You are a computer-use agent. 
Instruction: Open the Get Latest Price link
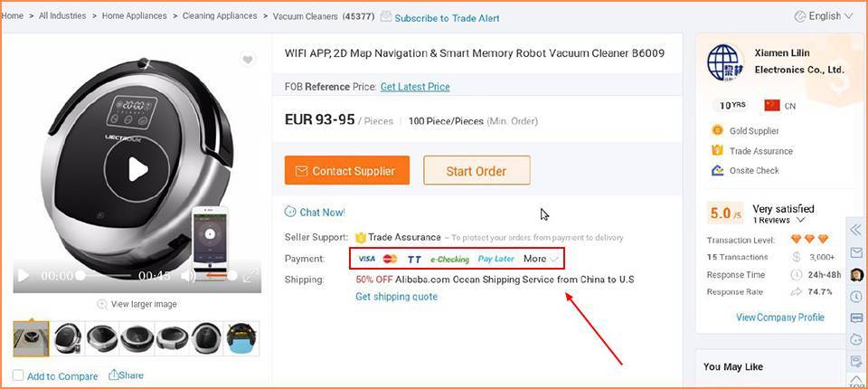point(415,87)
